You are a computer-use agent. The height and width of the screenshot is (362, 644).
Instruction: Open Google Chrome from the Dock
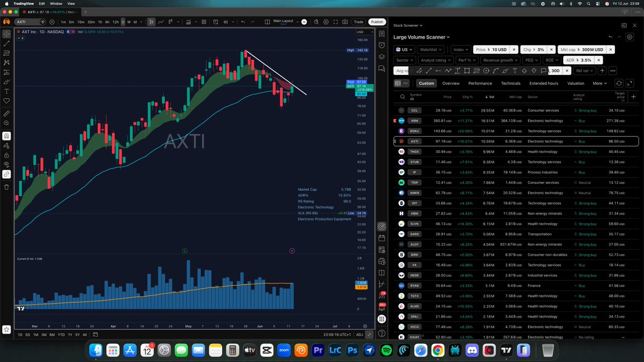(x=438, y=350)
